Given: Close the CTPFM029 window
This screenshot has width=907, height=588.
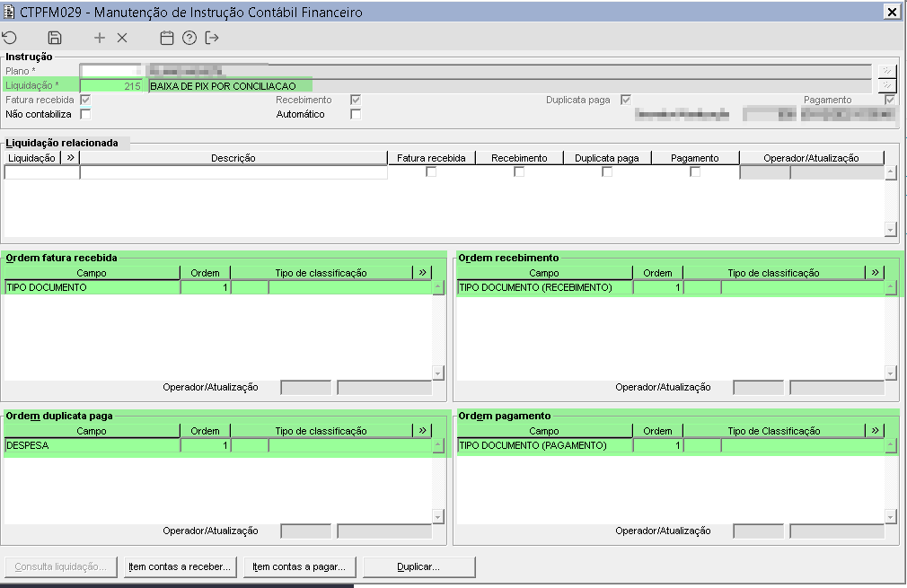Looking at the screenshot, I should click(892, 12).
